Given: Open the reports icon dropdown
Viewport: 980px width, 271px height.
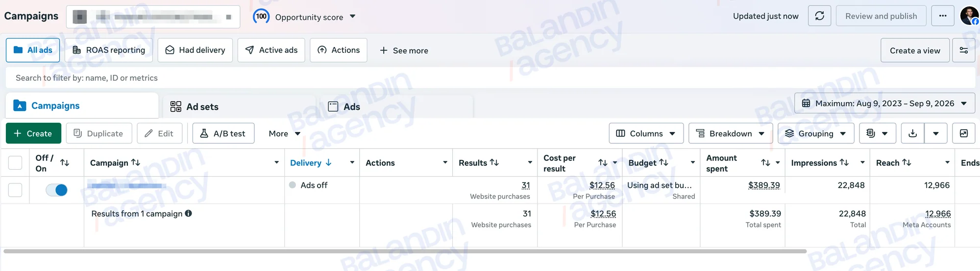Looking at the screenshot, I should pos(877,134).
